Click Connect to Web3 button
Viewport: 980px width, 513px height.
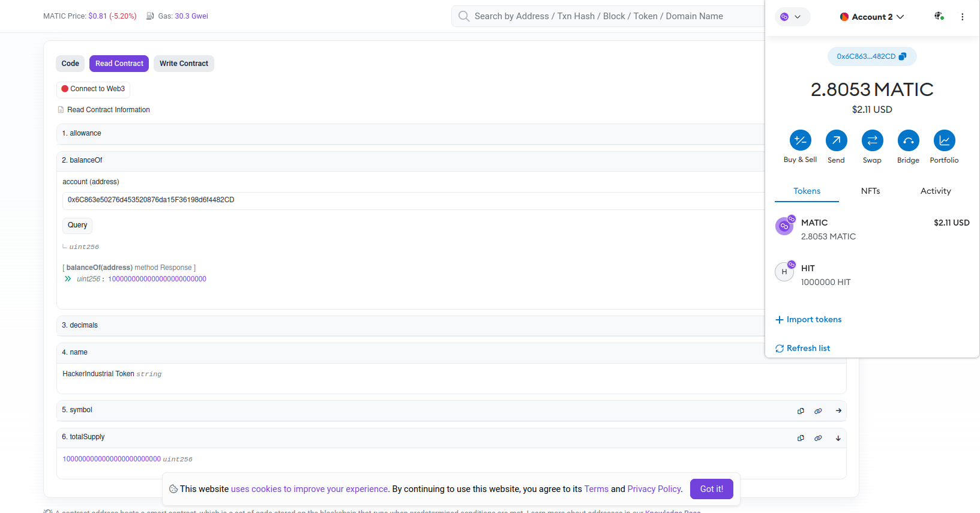[x=93, y=89]
